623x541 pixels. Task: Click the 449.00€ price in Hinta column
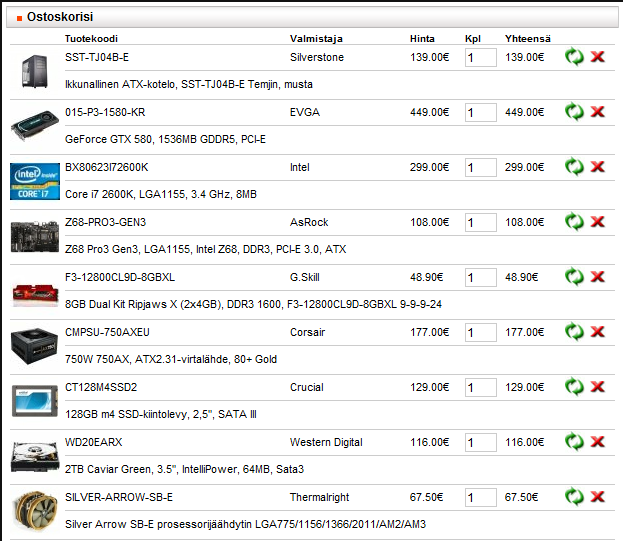(430, 112)
